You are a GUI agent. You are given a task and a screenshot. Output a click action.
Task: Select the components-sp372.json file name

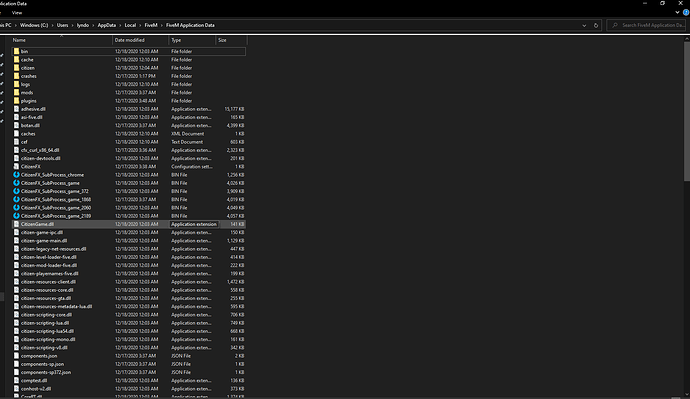coord(46,372)
